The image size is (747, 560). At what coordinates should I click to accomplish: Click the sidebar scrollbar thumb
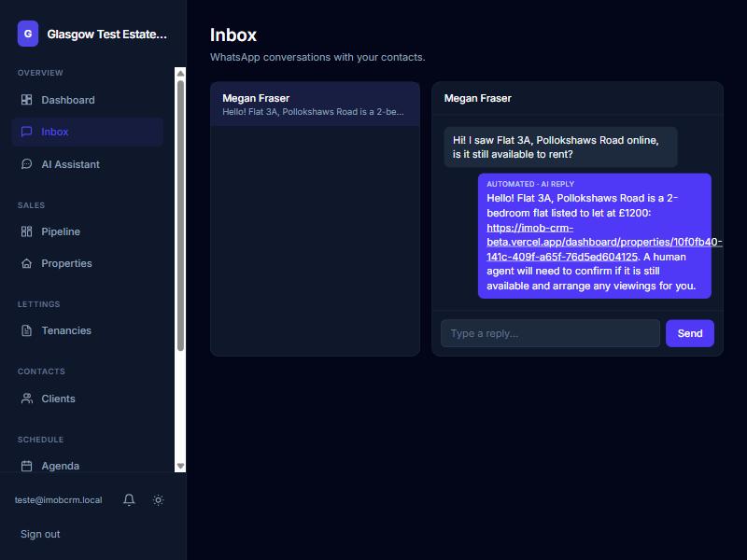[x=180, y=216]
